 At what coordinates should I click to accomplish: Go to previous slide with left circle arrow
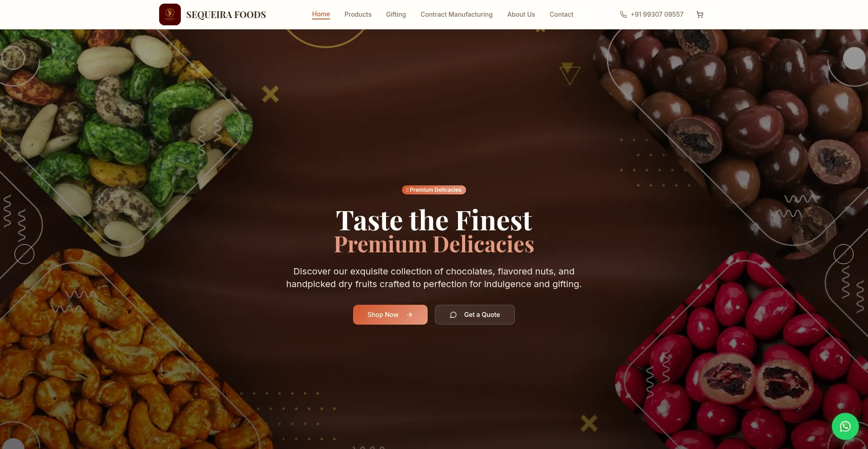coord(24,254)
